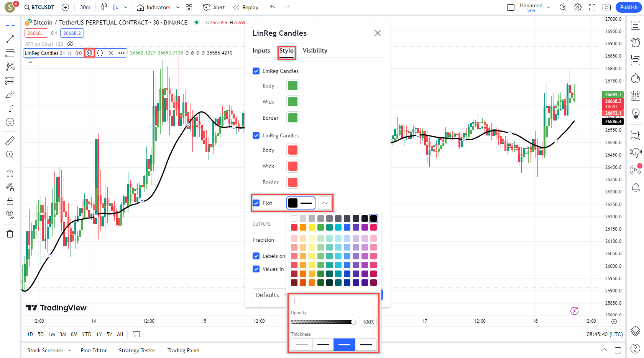Open the notifications bell panel
644x358 pixels.
click(x=636, y=188)
